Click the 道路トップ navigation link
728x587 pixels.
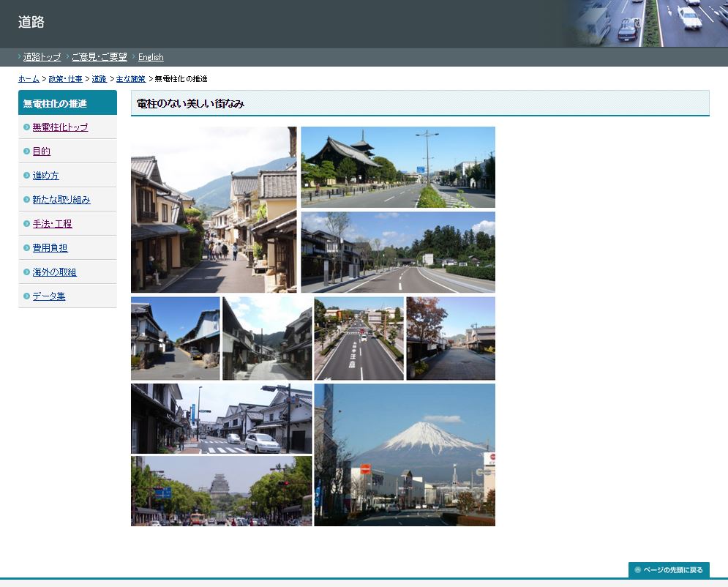42,57
